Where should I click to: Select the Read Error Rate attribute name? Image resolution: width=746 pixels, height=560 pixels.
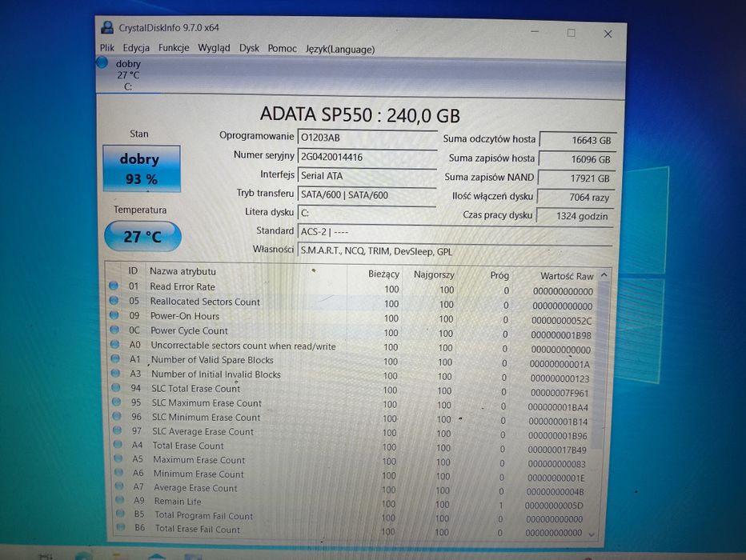tap(182, 286)
